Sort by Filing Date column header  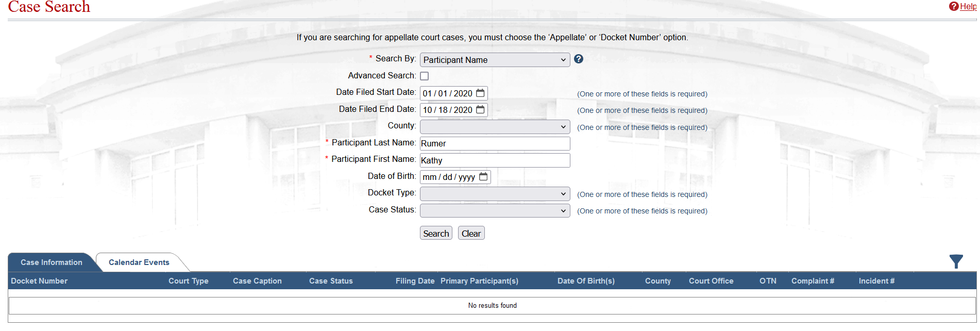415,281
